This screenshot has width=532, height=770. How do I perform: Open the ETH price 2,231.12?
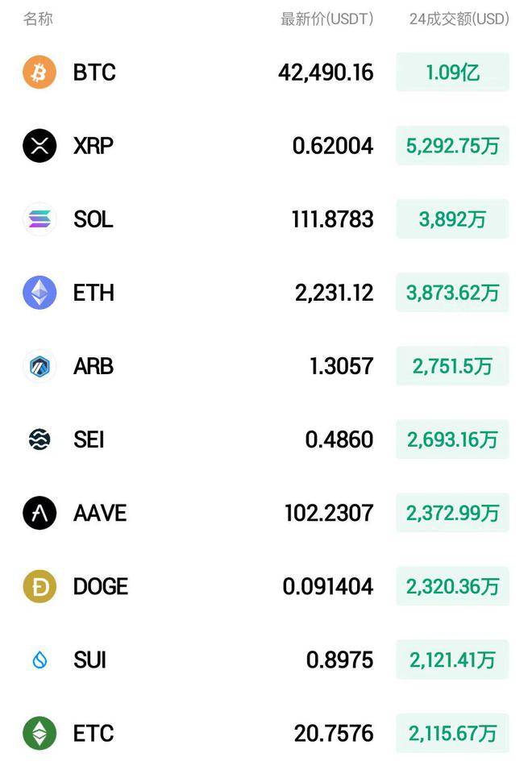[x=334, y=293]
